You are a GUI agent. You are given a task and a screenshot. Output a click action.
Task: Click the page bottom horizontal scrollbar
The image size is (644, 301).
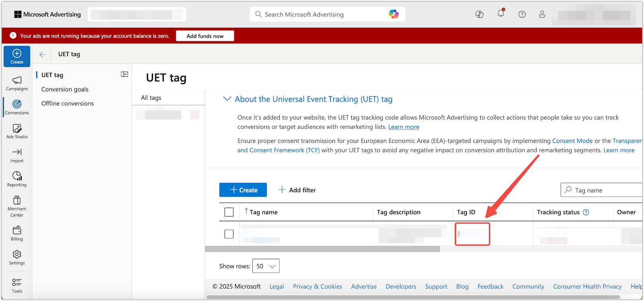point(413,297)
